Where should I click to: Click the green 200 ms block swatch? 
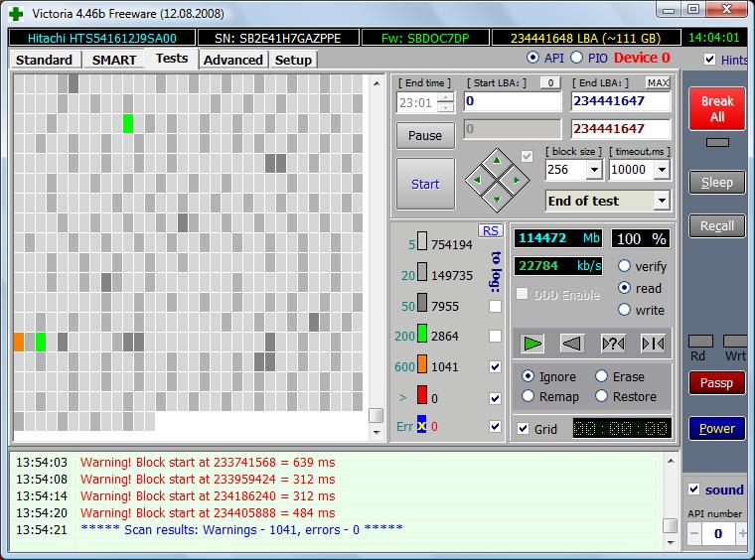(422, 333)
